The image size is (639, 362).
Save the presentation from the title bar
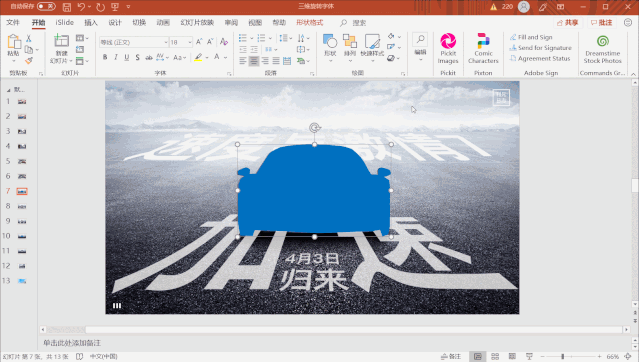(67, 7)
